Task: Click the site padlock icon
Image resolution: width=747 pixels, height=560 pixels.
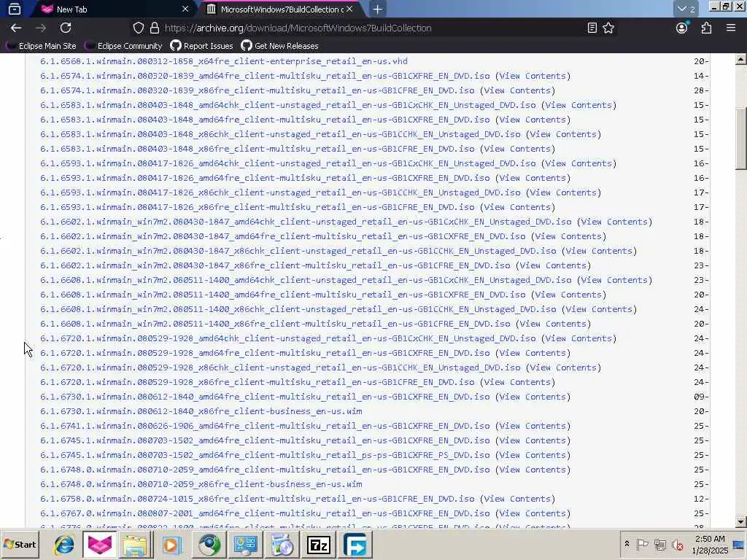Action: tap(155, 28)
